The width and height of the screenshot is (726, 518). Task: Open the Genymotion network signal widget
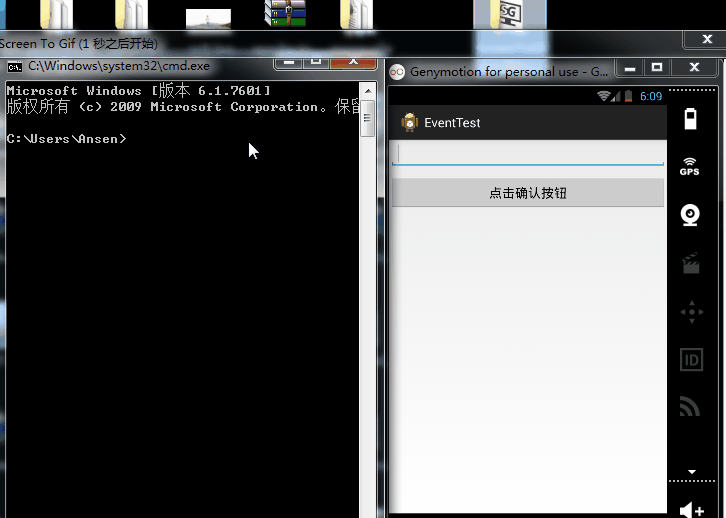click(689, 406)
